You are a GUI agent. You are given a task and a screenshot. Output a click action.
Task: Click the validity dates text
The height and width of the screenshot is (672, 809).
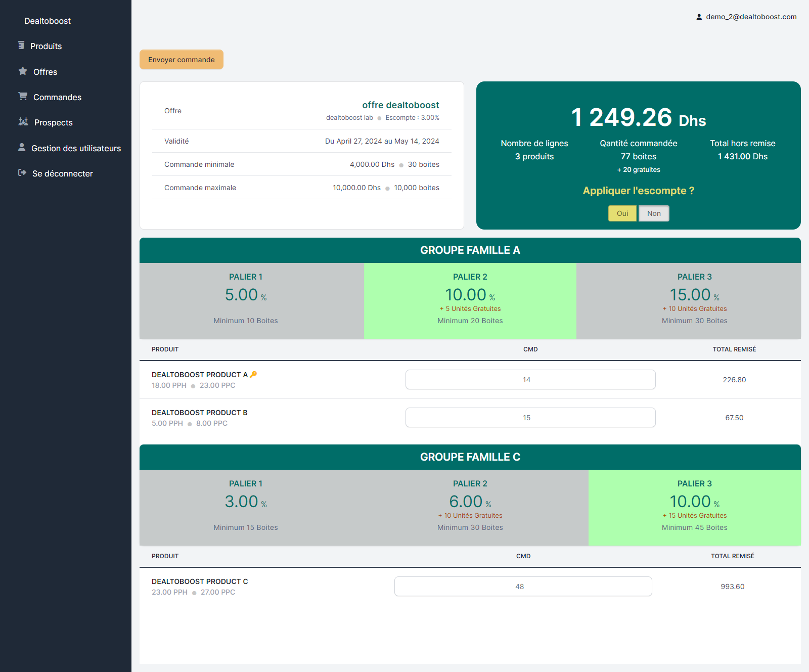[x=382, y=141]
